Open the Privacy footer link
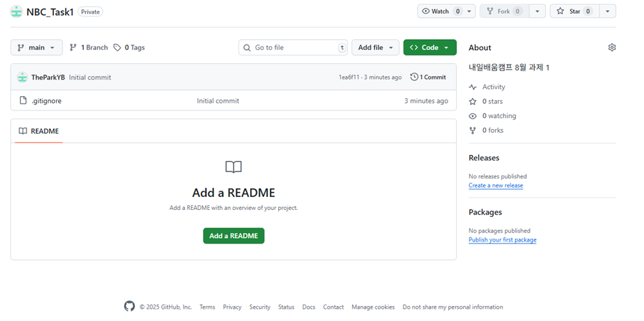 (232, 307)
